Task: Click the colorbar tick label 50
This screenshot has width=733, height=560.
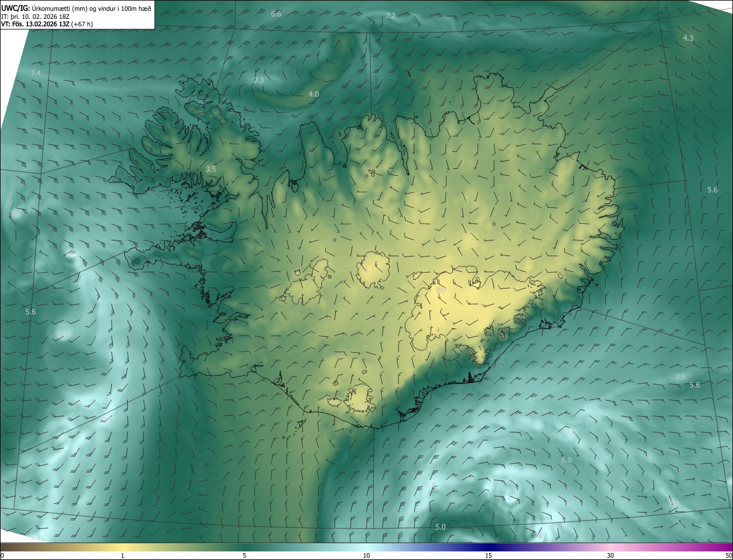Action: point(728,555)
